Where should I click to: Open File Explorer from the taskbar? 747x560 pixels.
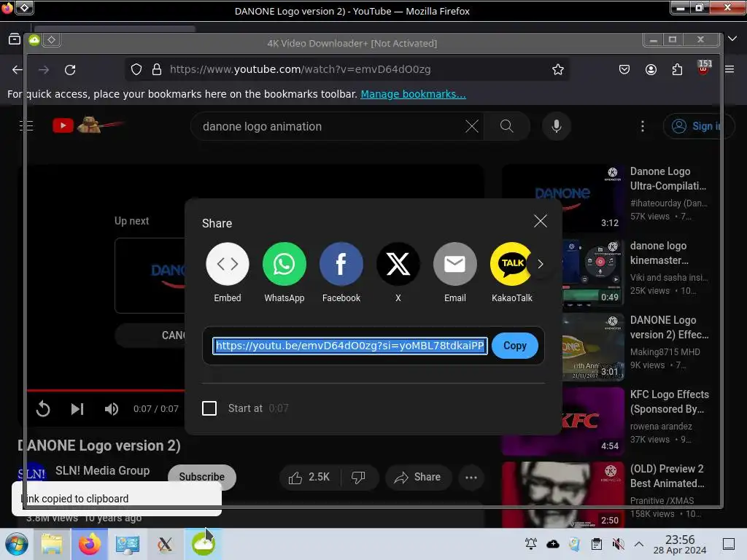pyautogui.click(x=52, y=544)
